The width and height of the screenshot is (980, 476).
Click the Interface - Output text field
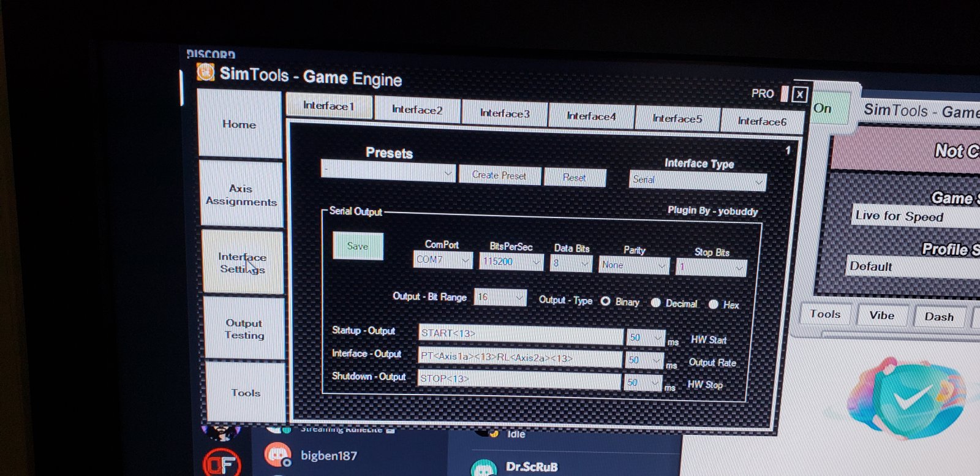click(520, 357)
